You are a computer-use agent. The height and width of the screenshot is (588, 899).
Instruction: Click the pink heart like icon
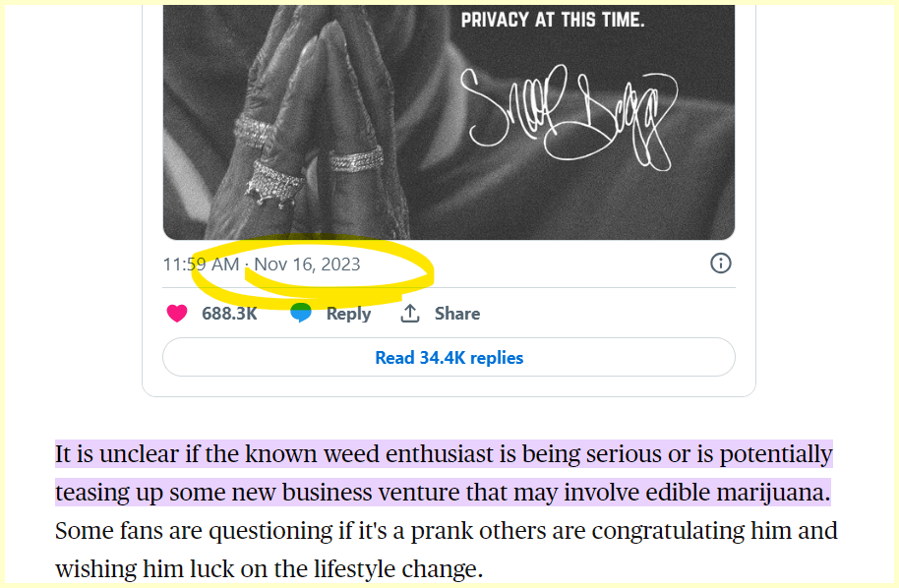pyautogui.click(x=177, y=314)
